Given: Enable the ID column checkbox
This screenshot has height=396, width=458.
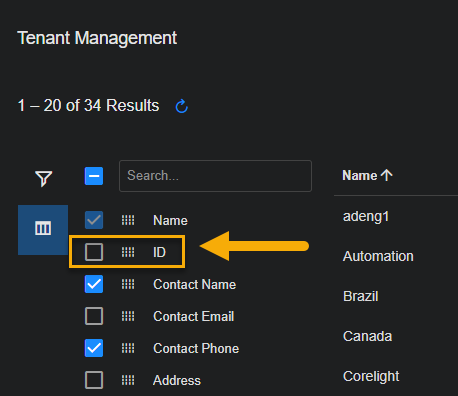Looking at the screenshot, I should (x=94, y=252).
